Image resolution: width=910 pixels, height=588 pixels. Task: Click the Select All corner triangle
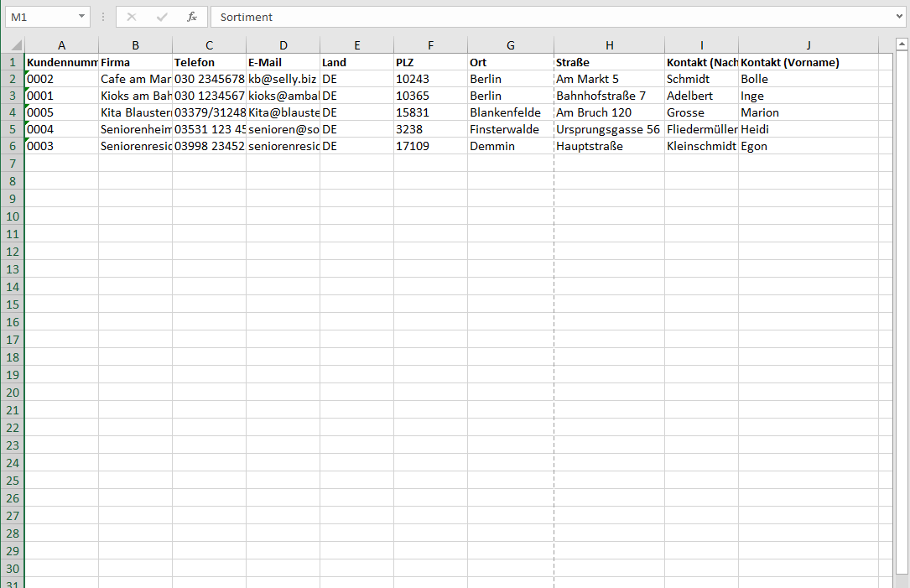click(x=14, y=45)
